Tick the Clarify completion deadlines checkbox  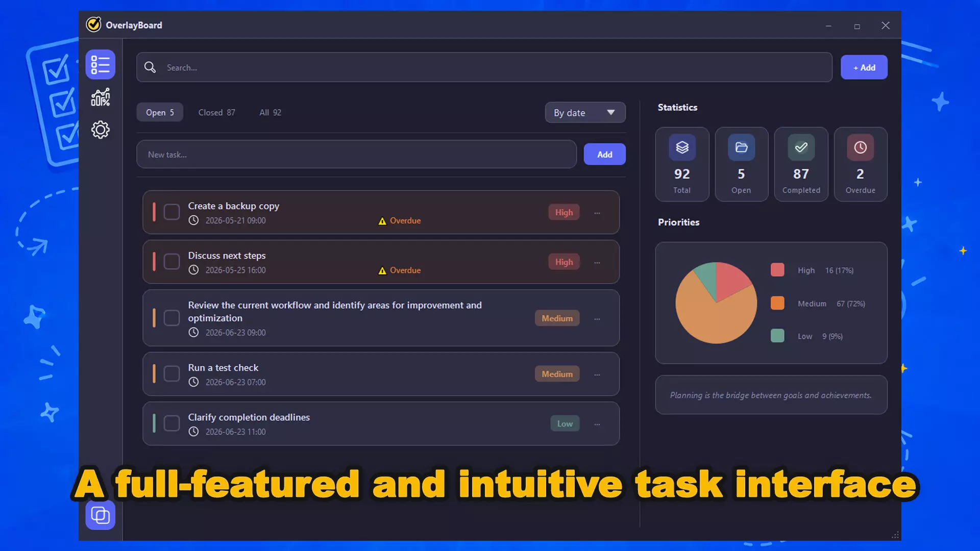(x=171, y=423)
